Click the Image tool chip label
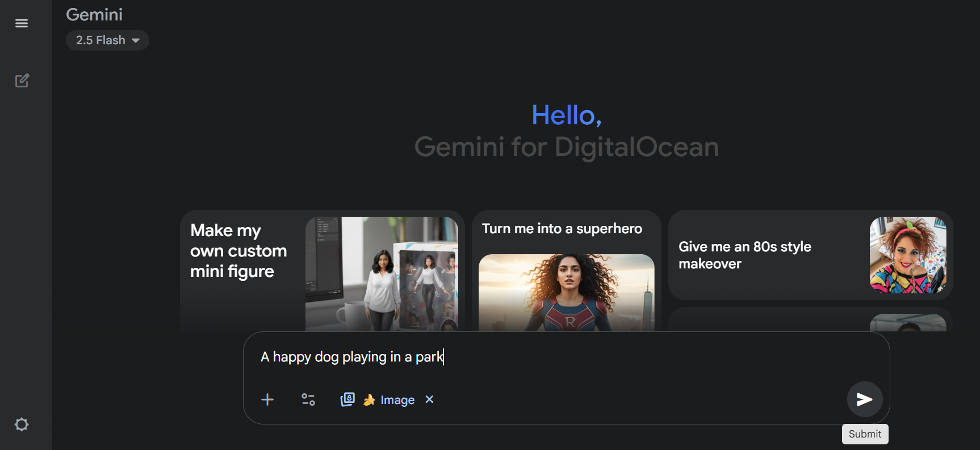The image size is (980, 450). [x=397, y=400]
